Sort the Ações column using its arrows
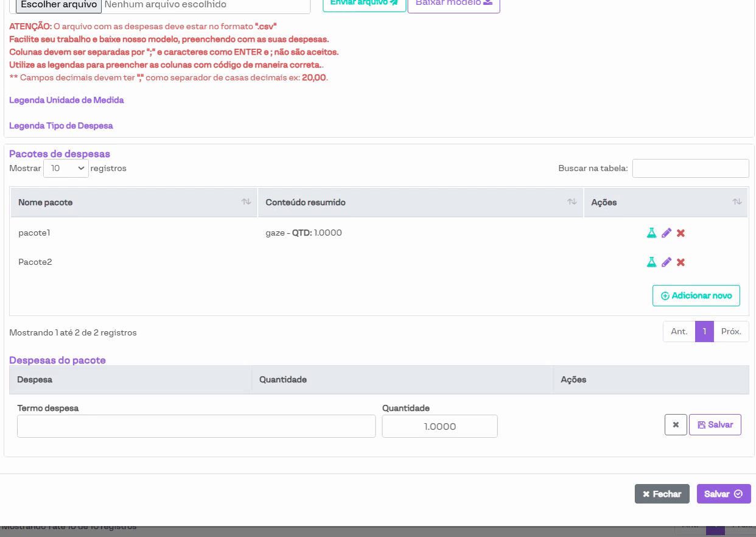The image size is (756, 537). pos(737,202)
